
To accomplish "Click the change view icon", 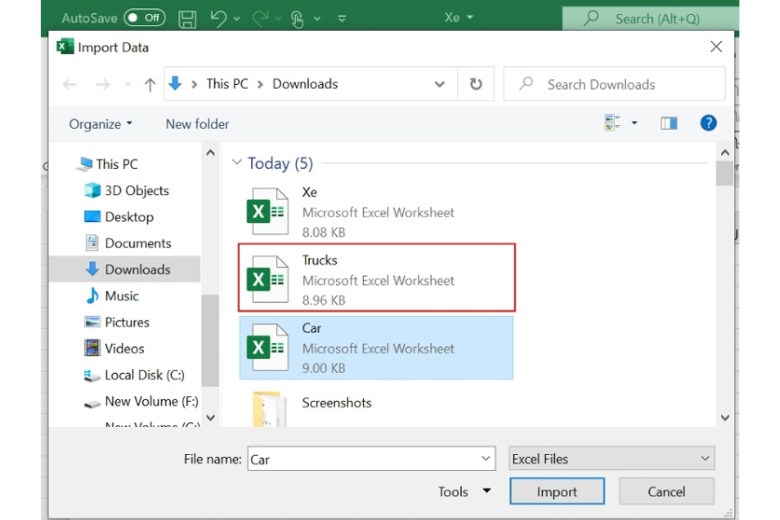I will [612, 123].
